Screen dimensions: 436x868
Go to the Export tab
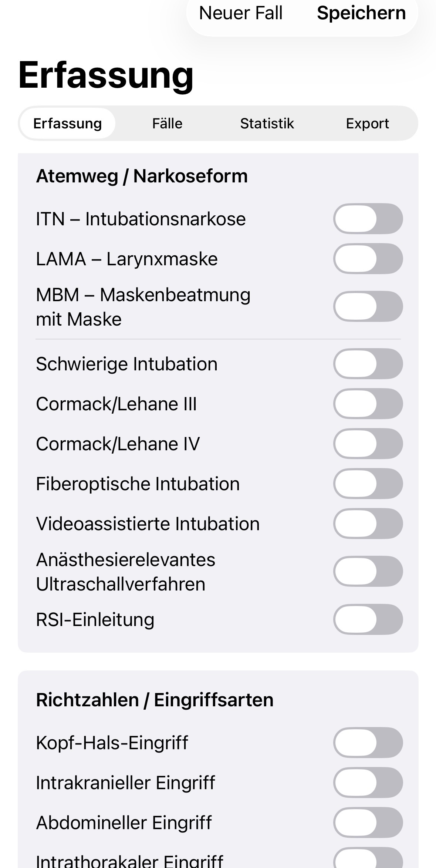[x=367, y=124]
